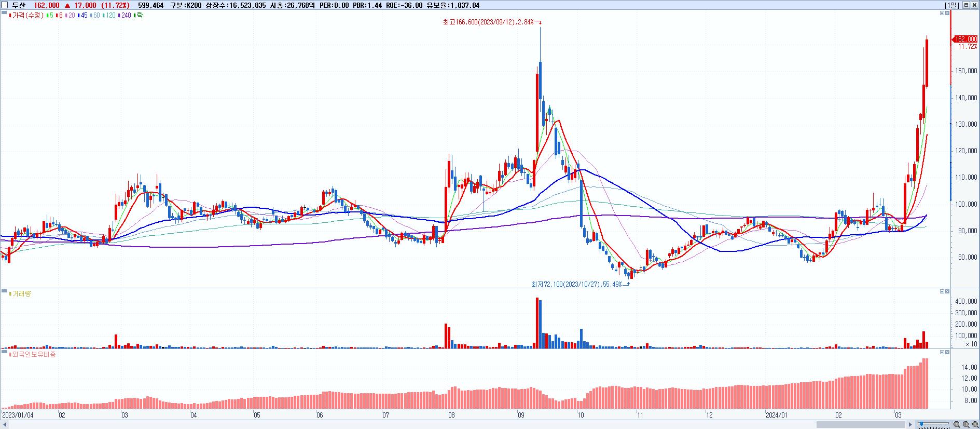Viewport: 980px width, 429px height.
Task: Click the 유보율:1,837.84 value
Action: point(453,5)
